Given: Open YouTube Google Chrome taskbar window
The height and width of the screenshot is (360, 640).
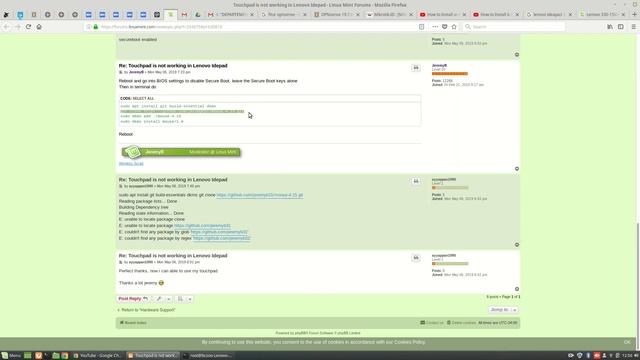Looking at the screenshot, I should tap(98, 356).
